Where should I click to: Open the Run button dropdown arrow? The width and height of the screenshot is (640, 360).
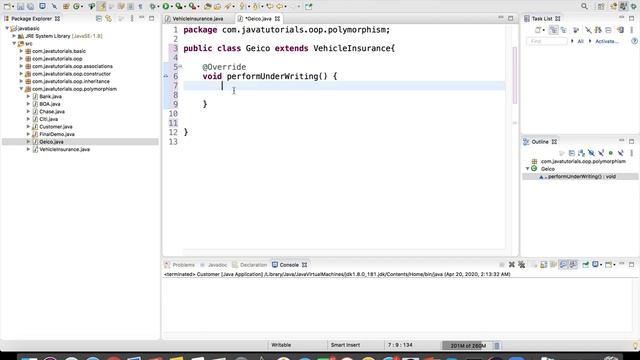coord(172,7)
